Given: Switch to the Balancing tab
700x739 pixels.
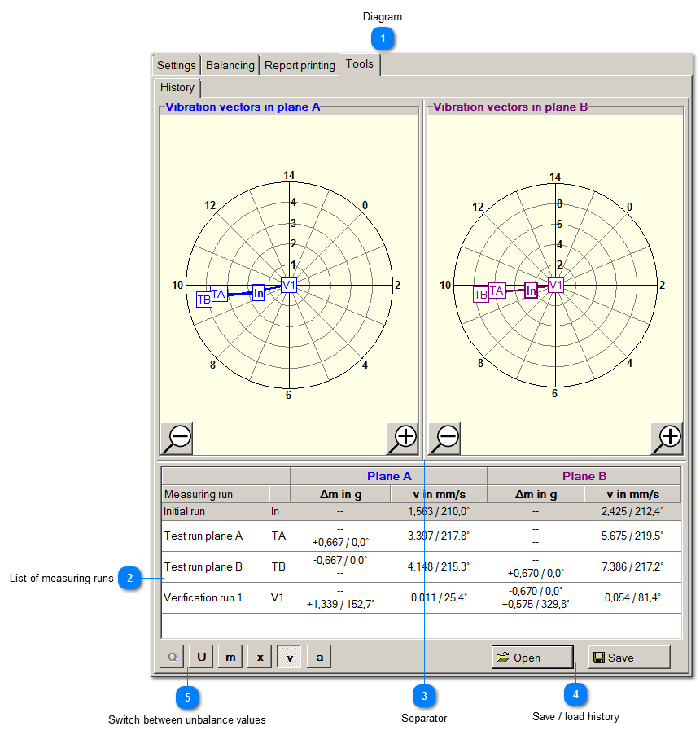Looking at the screenshot, I should tap(230, 65).
